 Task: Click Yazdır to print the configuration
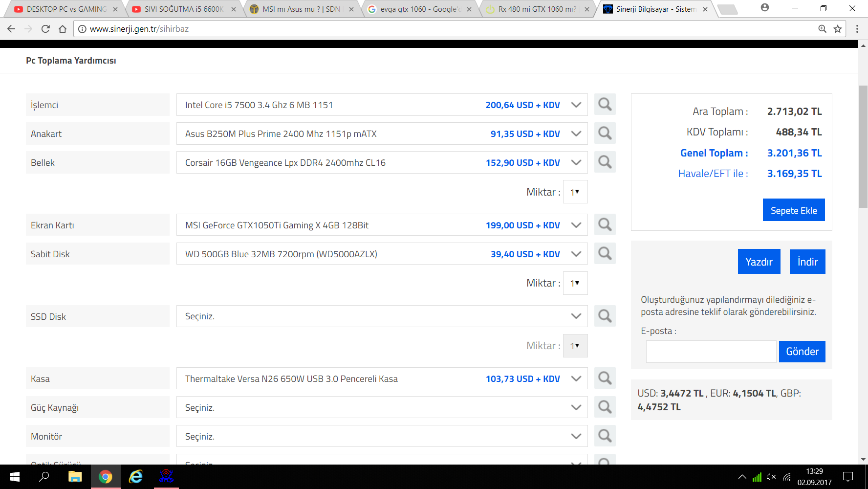pos(759,262)
